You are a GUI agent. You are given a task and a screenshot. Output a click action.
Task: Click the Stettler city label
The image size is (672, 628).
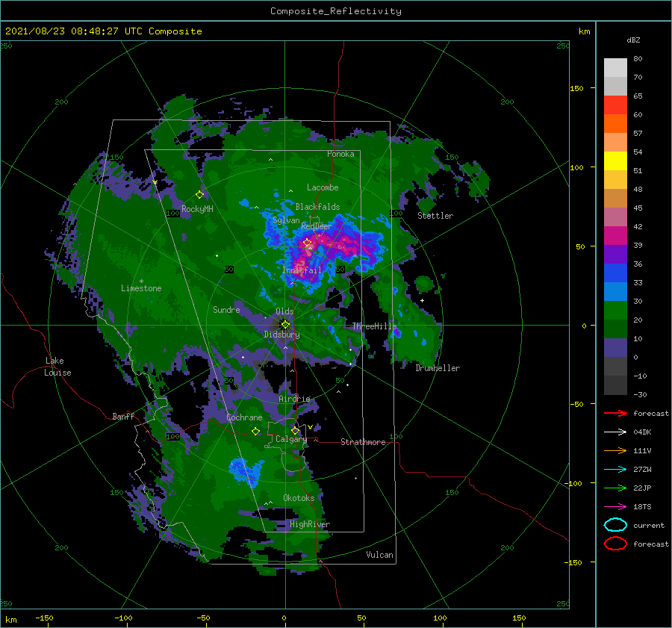435,216
